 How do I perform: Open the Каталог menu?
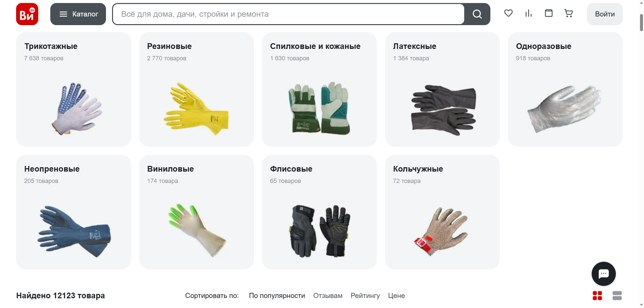pos(78,14)
